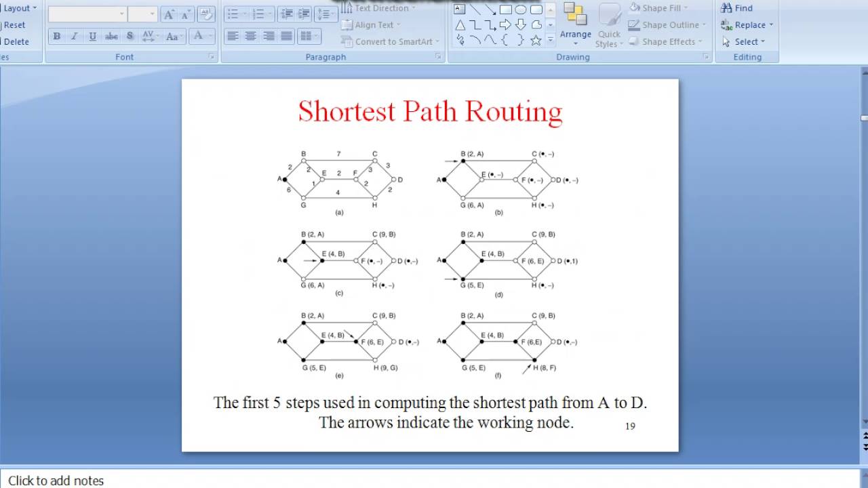Select the Curve shape
The image size is (868, 488).
[490, 40]
